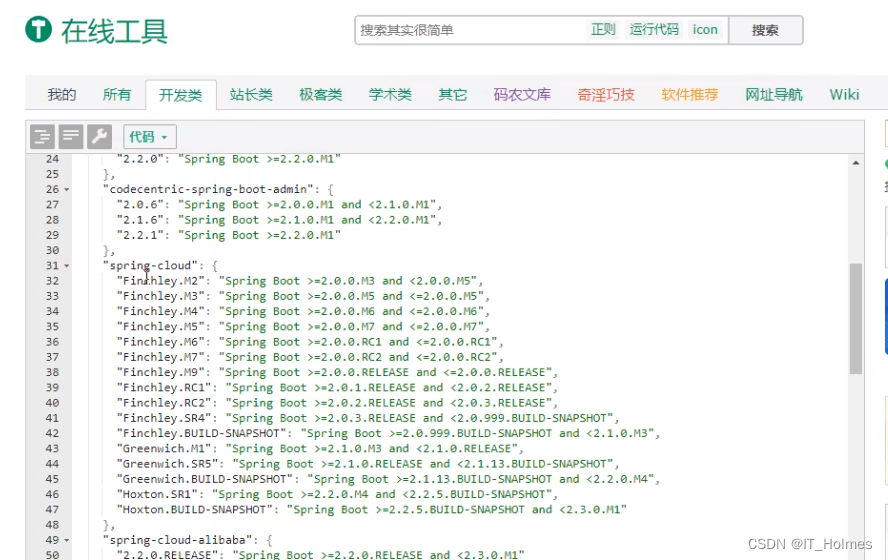Screen dimensions: 888x560
Task: Click line number 36 in the gutter
Action: click(x=52, y=341)
